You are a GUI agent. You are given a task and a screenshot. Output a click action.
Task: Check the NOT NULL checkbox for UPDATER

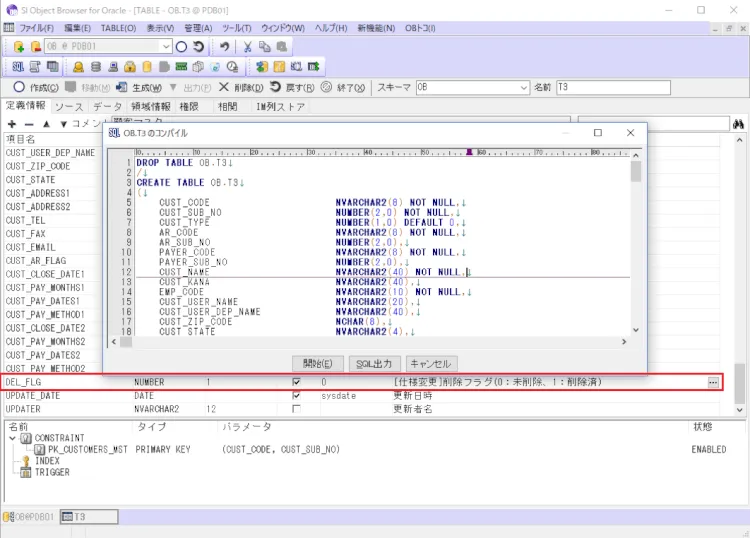(x=296, y=409)
